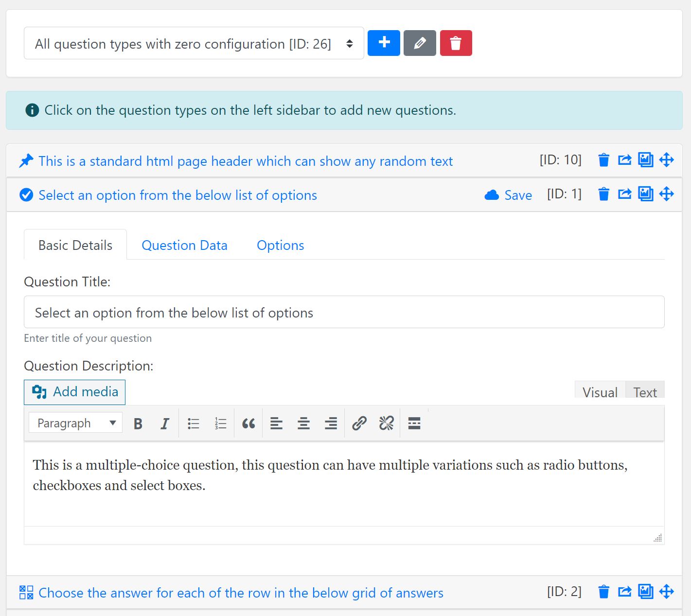Image resolution: width=691 pixels, height=616 pixels.
Task: Expand the grid of answers question
Action: tap(241, 593)
